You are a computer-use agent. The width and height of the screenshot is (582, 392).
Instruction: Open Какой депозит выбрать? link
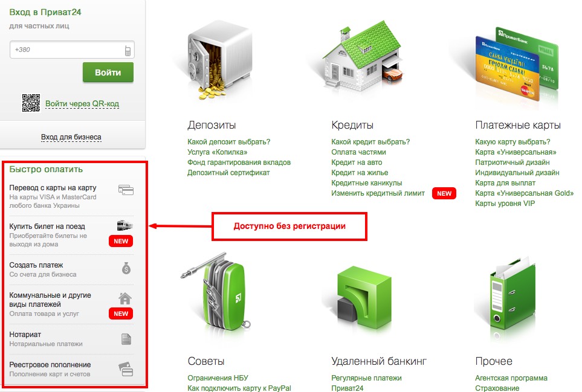pyautogui.click(x=228, y=142)
